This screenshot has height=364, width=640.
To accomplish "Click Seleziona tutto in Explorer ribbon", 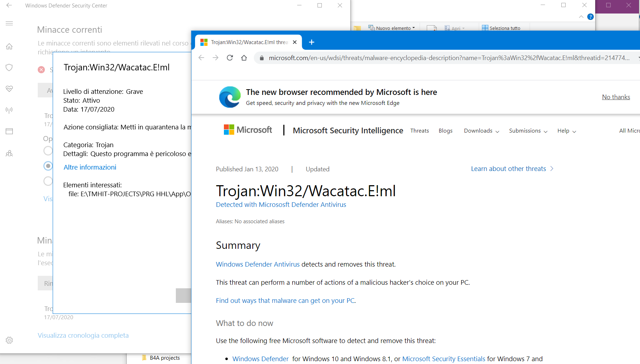I will (501, 28).
